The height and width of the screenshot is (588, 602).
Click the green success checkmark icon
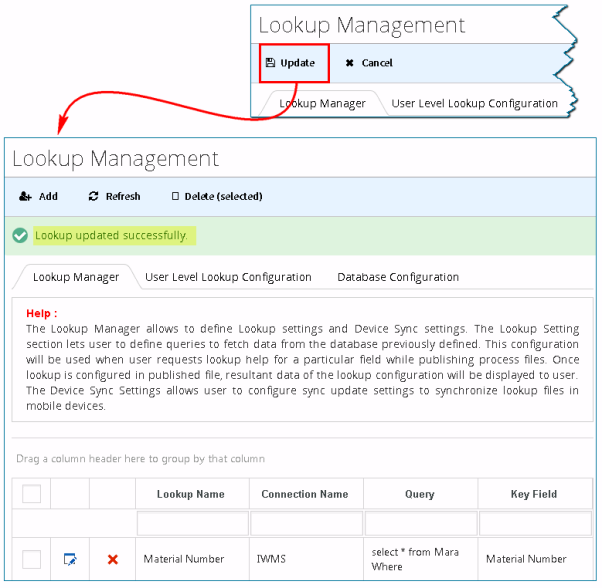coord(20,235)
